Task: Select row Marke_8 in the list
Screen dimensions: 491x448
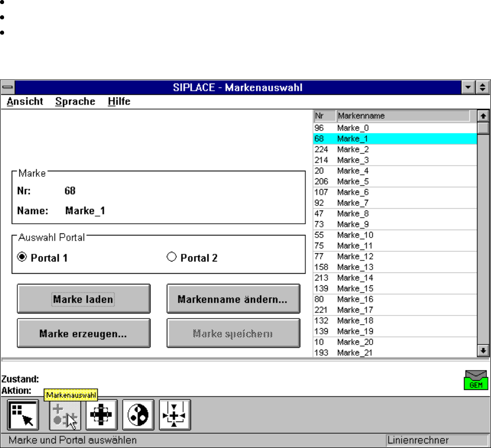Action: pos(395,214)
